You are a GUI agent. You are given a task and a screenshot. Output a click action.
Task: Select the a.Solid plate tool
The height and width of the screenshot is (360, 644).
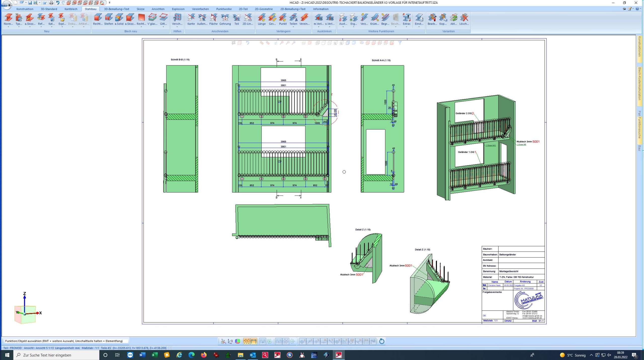tap(119, 18)
